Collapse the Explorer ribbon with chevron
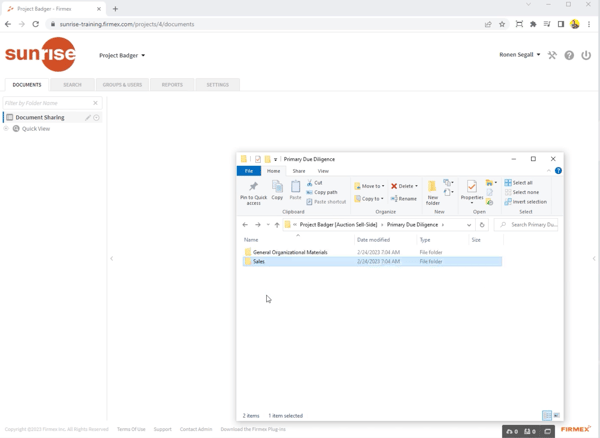Viewport: 600px width, 438px height. 549,171
